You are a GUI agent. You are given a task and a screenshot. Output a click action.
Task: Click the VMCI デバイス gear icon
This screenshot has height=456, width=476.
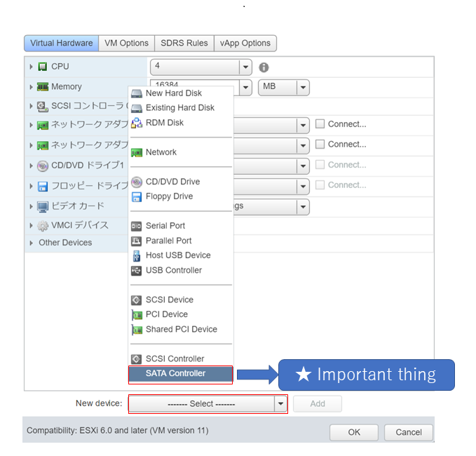point(43,226)
